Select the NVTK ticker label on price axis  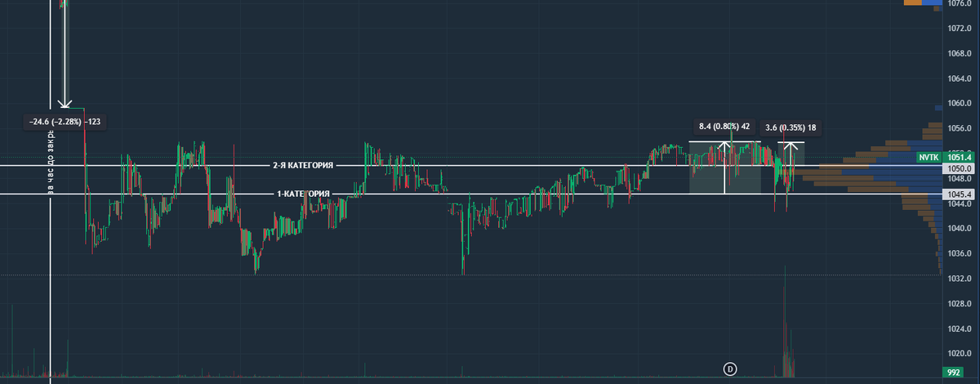point(929,157)
